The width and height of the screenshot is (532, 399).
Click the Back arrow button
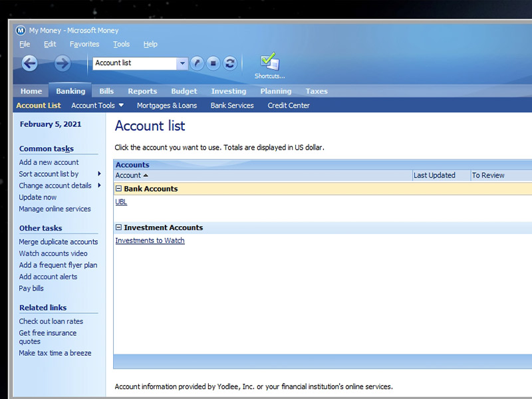(x=30, y=63)
